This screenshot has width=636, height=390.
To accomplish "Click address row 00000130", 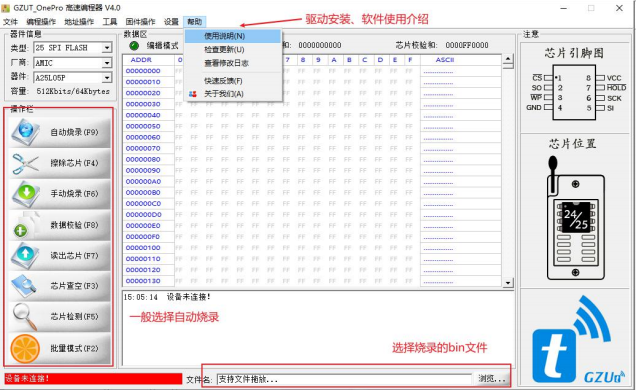I will (143, 281).
